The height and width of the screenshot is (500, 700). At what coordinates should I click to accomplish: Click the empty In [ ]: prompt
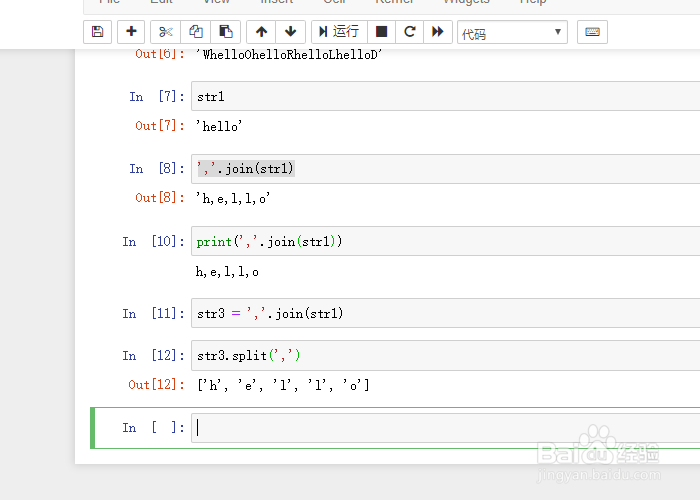point(154,428)
